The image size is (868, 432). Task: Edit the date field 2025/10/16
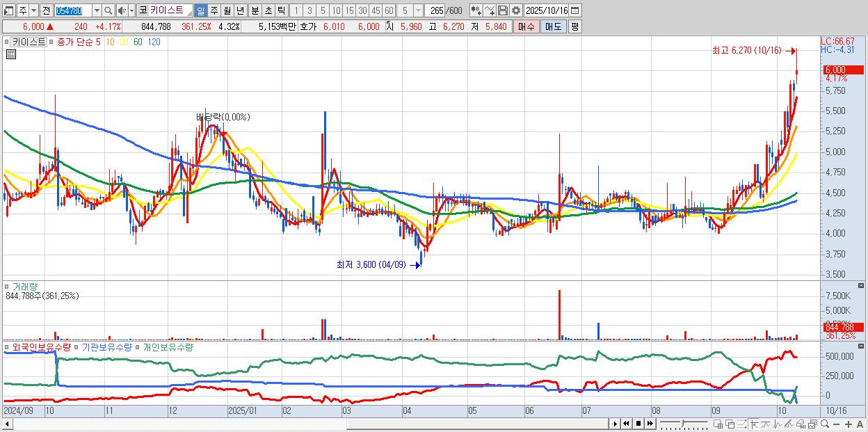click(x=547, y=10)
